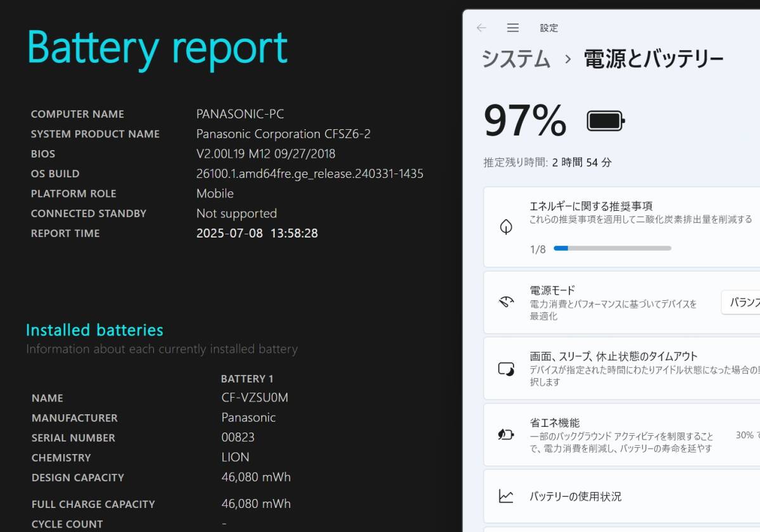Click the OS build value 26100.1.amd64fre.ge_release.240331-1435
The width and height of the screenshot is (760, 532).
pos(310,174)
